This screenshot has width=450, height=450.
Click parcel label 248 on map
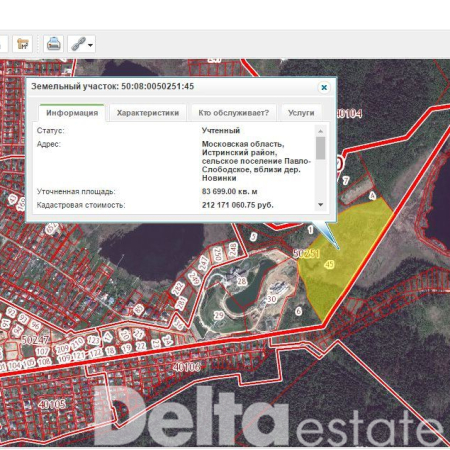233,249
